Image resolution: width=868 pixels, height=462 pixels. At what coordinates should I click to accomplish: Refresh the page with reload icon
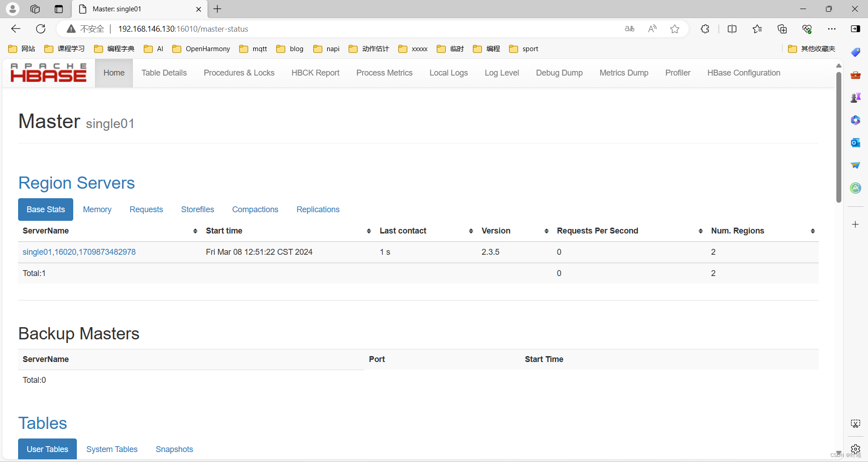pyautogui.click(x=41, y=29)
